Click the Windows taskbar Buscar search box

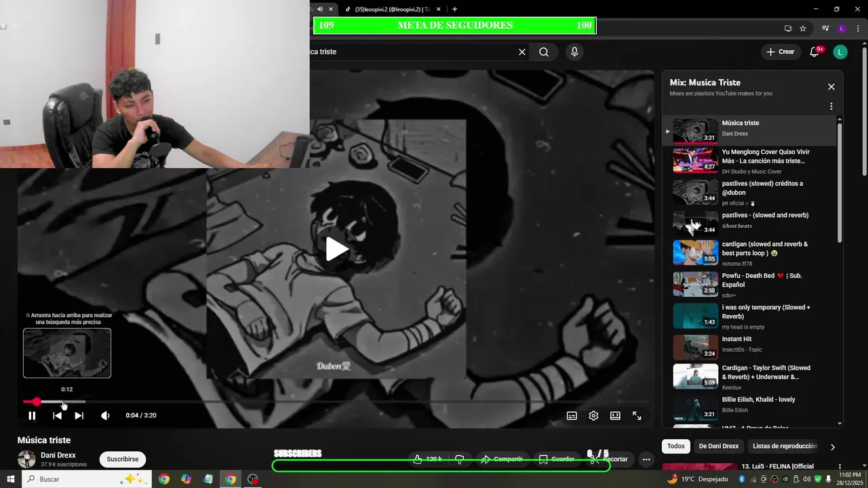point(86,479)
